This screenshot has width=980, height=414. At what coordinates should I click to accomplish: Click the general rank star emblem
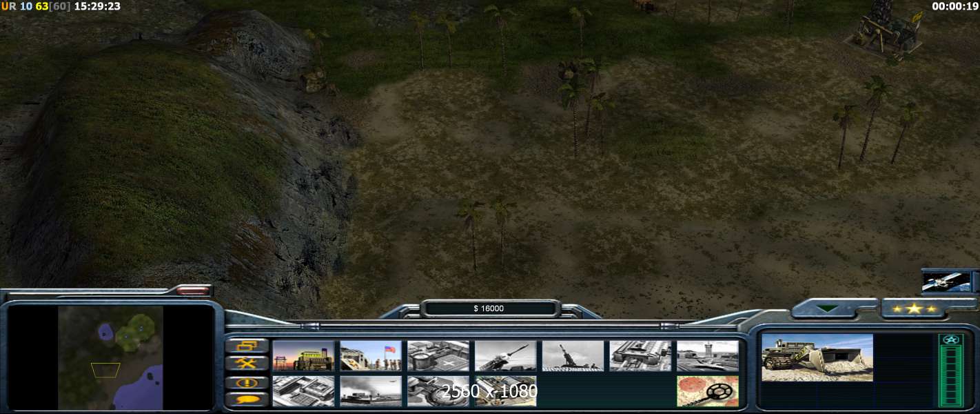coord(951,339)
